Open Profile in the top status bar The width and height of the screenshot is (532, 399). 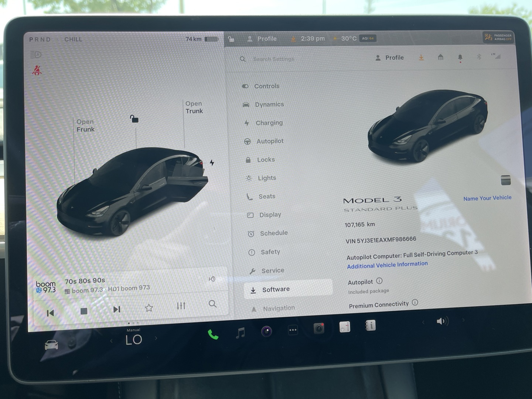coord(262,39)
